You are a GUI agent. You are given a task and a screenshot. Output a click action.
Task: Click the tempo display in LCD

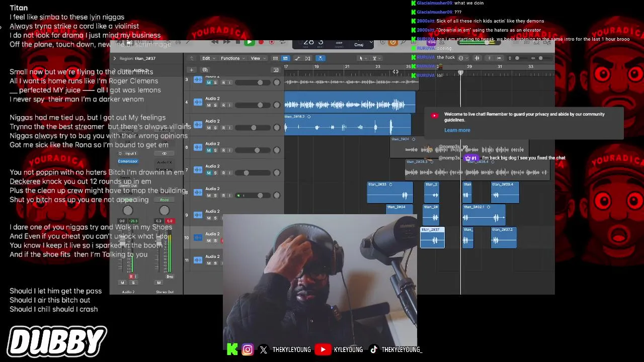[x=339, y=43]
